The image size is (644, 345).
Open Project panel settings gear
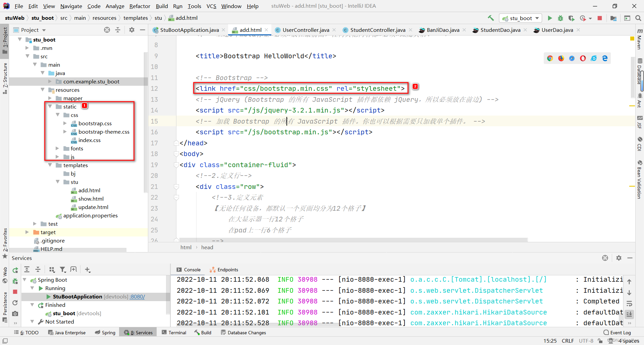[x=132, y=30]
